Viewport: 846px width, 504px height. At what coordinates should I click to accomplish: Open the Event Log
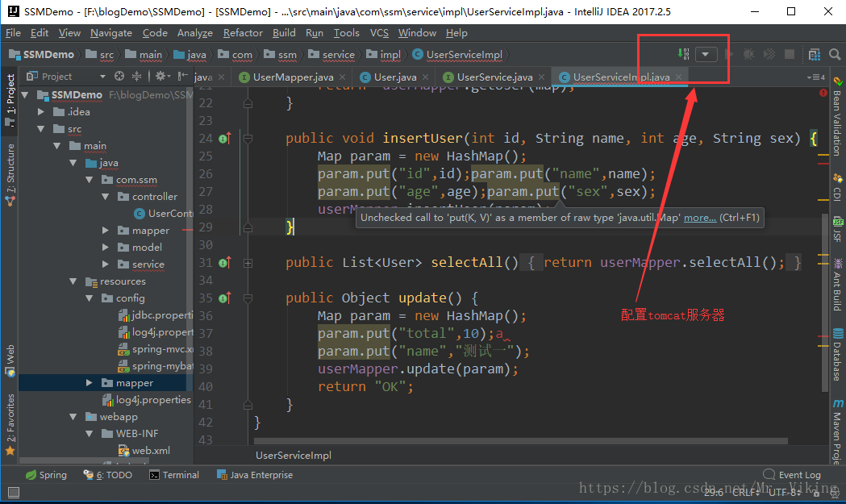[792, 474]
